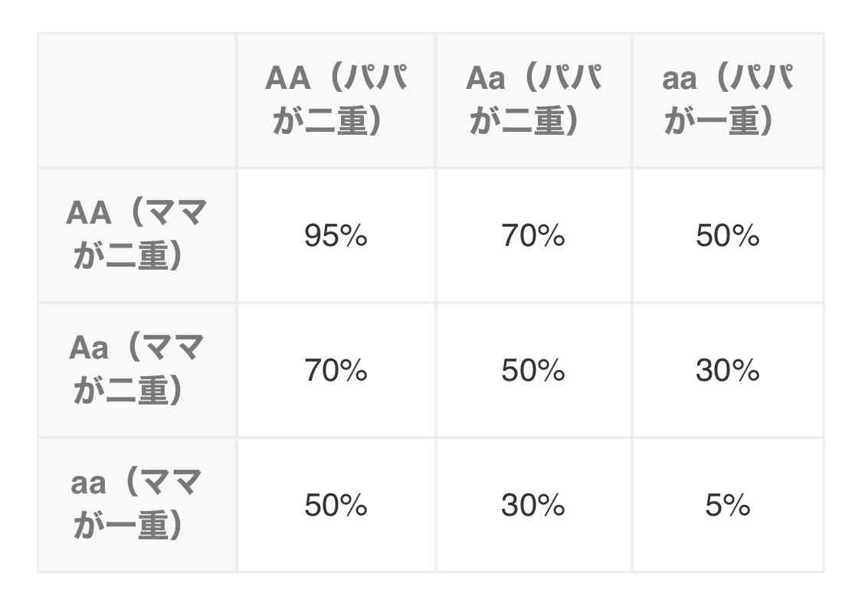Viewport: 862px width, 616px height.
Task: Click the AA mama row header
Action: 137,235
